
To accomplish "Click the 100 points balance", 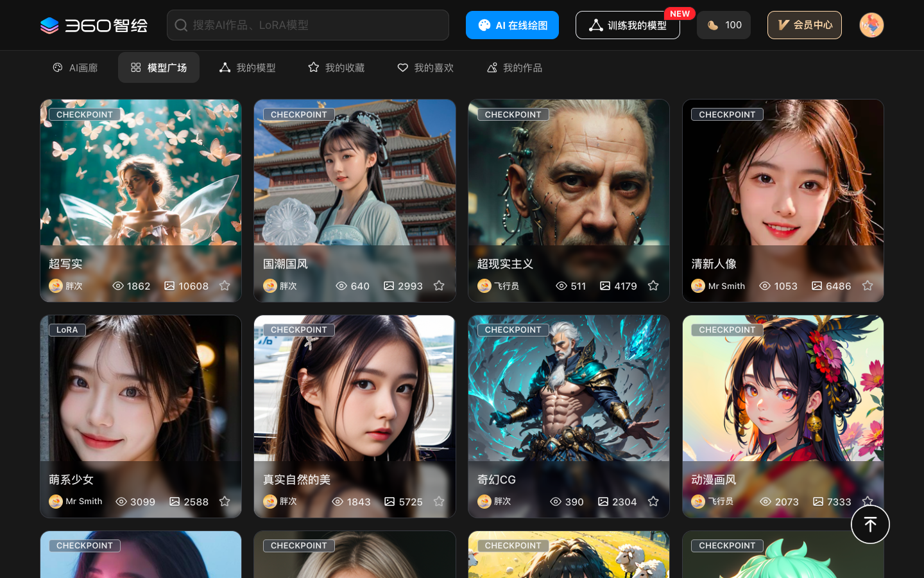I will pyautogui.click(x=724, y=25).
